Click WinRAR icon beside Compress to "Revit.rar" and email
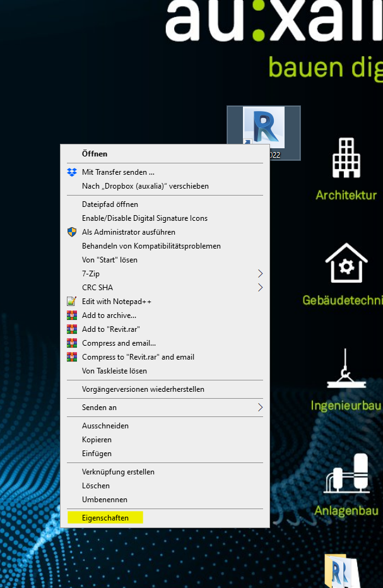 [x=72, y=357]
